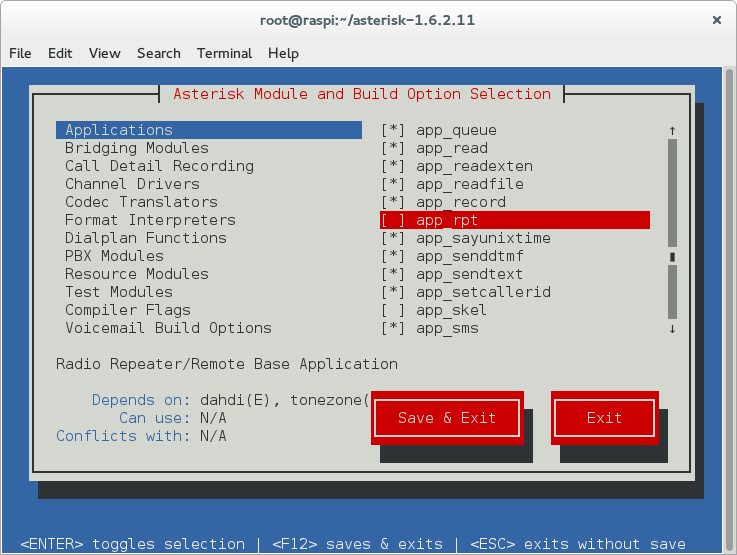Click the '<ESC> exits without save' hint

(x=578, y=544)
